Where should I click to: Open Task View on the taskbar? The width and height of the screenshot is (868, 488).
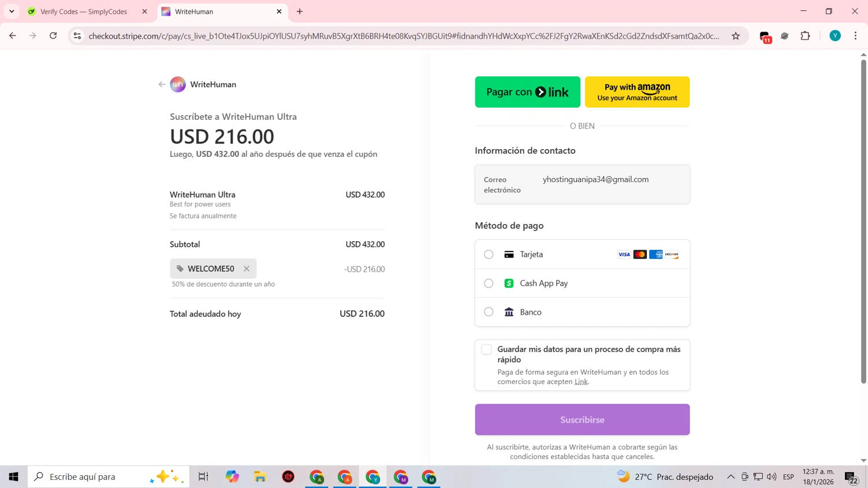(203, 477)
